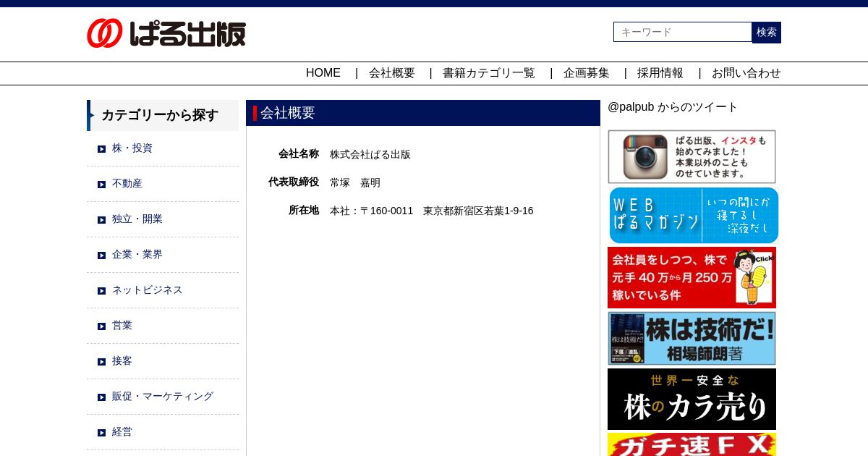Open the 経営 category link
This screenshot has width=868, height=456.
122,431
